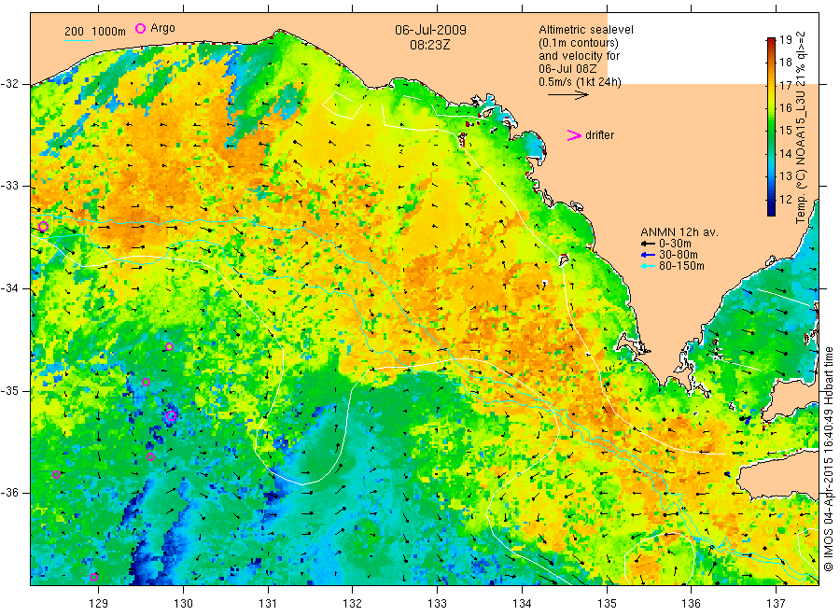Viewport: 840px width, 616px height.
Task: Select the Argo float near 129.6E, -35.65
Action: coord(150,457)
